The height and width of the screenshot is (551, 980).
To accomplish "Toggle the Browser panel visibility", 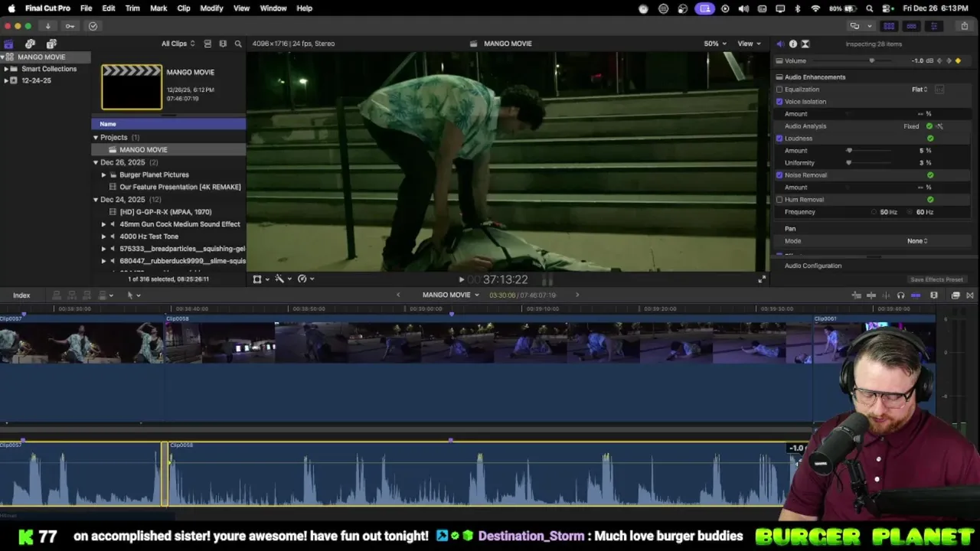I will [x=889, y=26].
